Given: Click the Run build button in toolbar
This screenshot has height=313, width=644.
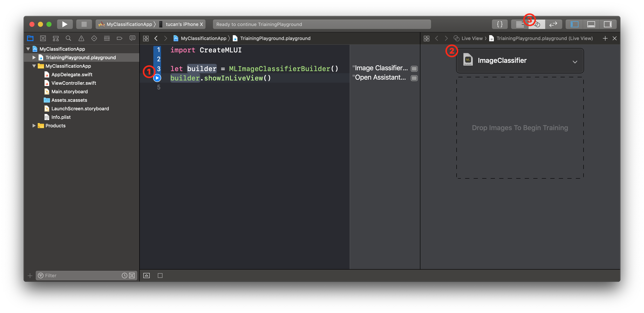Looking at the screenshot, I should coord(65,24).
